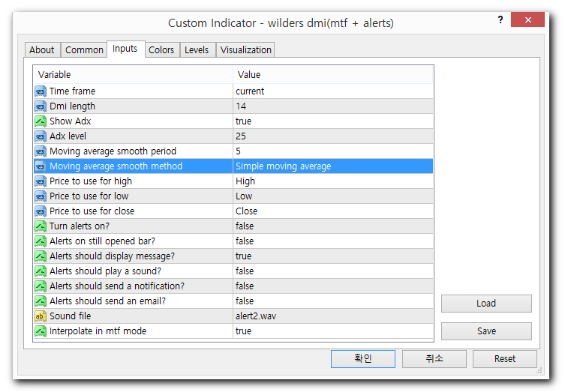Image resolution: width=562 pixels, height=392 pixels.
Task: Click the Time frame variable type icon
Action: tap(41, 91)
